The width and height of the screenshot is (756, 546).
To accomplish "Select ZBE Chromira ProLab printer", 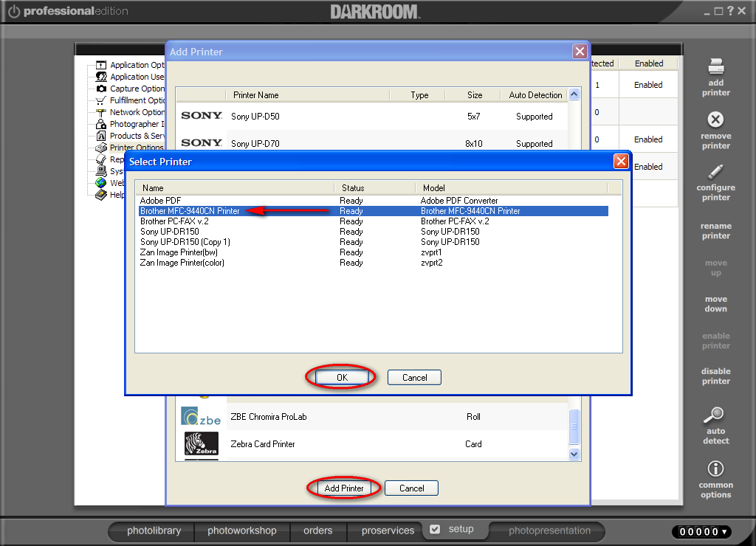I will (x=372, y=417).
